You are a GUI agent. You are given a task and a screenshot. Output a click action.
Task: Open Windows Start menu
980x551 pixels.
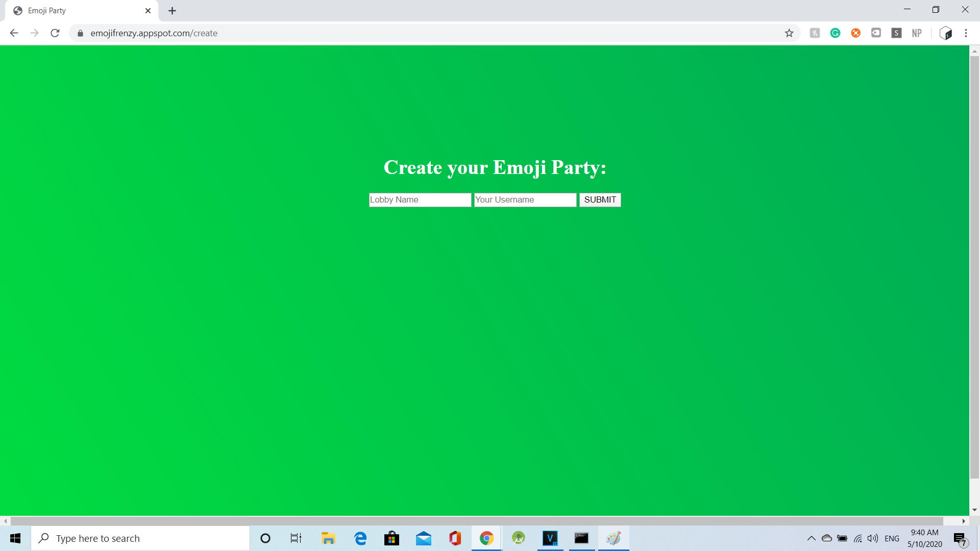(x=15, y=538)
